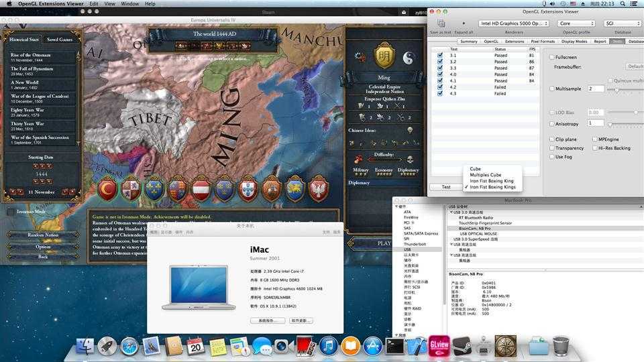Choose Iron Fist Boxing King entry
Viewport: 644px width, 362px height.
click(492, 181)
